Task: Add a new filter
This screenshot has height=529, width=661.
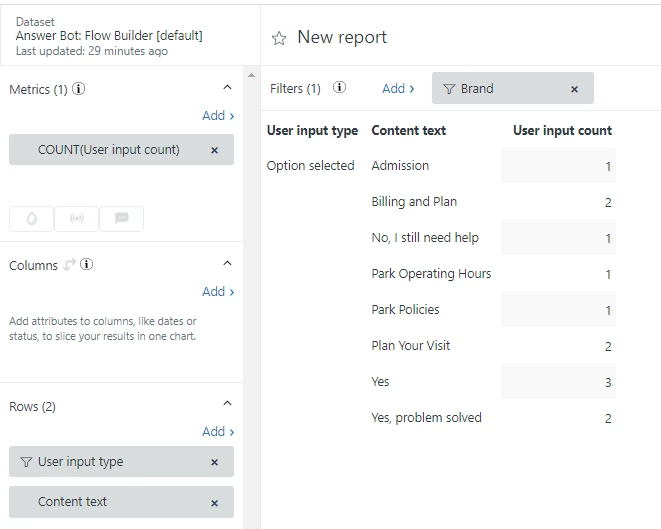Action: pyautogui.click(x=398, y=89)
